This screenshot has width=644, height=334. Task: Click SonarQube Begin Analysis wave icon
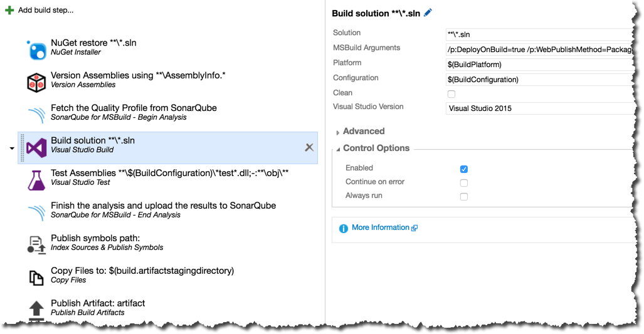(x=36, y=115)
